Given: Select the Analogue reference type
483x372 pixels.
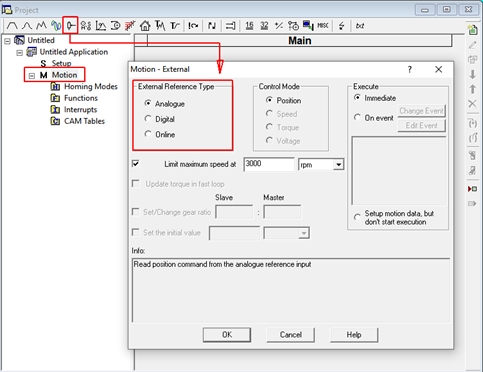Looking at the screenshot, I should (x=166, y=104).
